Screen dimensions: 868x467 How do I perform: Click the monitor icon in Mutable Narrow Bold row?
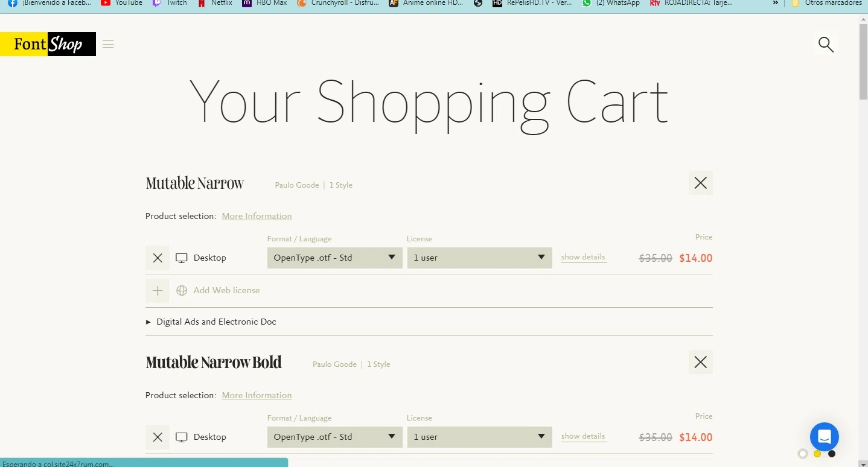182,437
